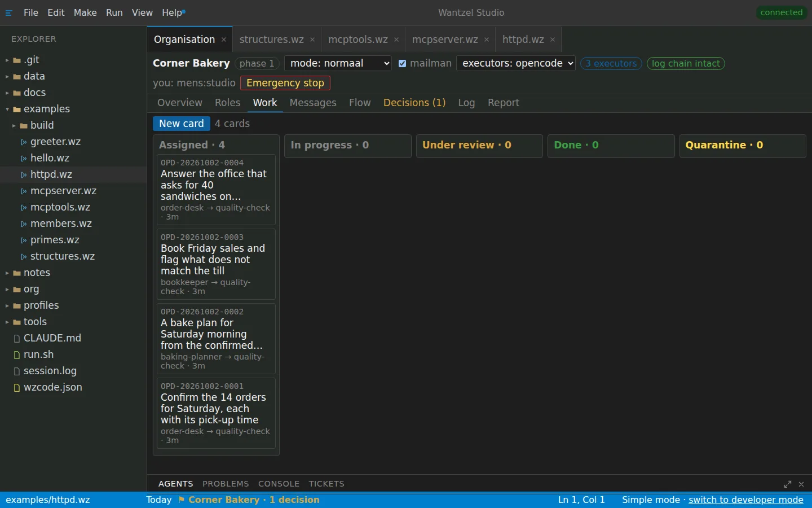
Task: Open the Flow tab
Action: click(360, 103)
